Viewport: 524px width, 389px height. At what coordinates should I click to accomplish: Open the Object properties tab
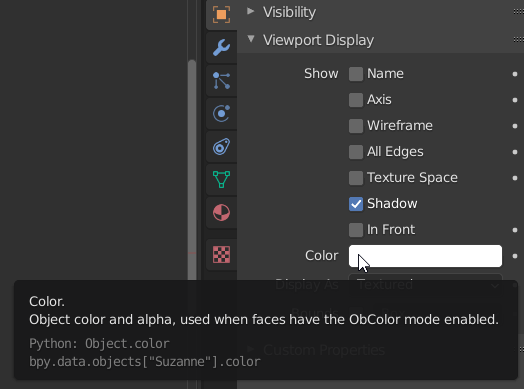coord(221,14)
